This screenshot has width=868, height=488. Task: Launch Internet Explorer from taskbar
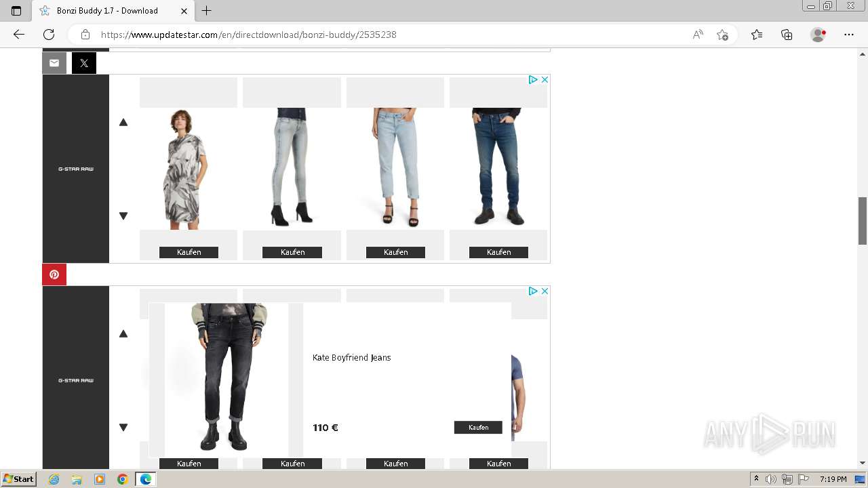54,479
